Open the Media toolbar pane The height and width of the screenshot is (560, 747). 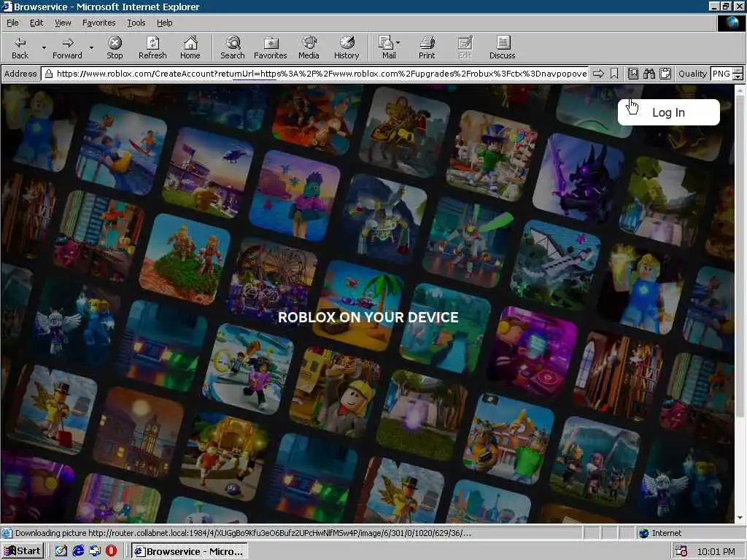pos(309,47)
